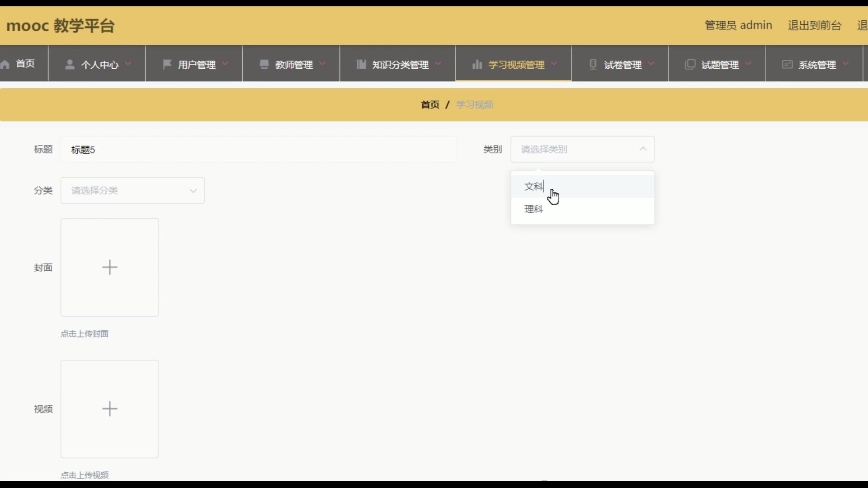Click the person icon beside 个人中心

tap(70, 64)
